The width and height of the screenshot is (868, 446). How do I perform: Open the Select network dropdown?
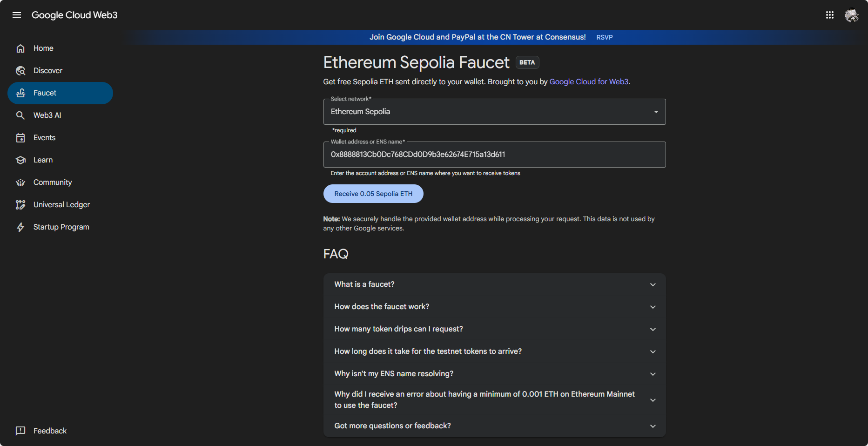pyautogui.click(x=494, y=112)
